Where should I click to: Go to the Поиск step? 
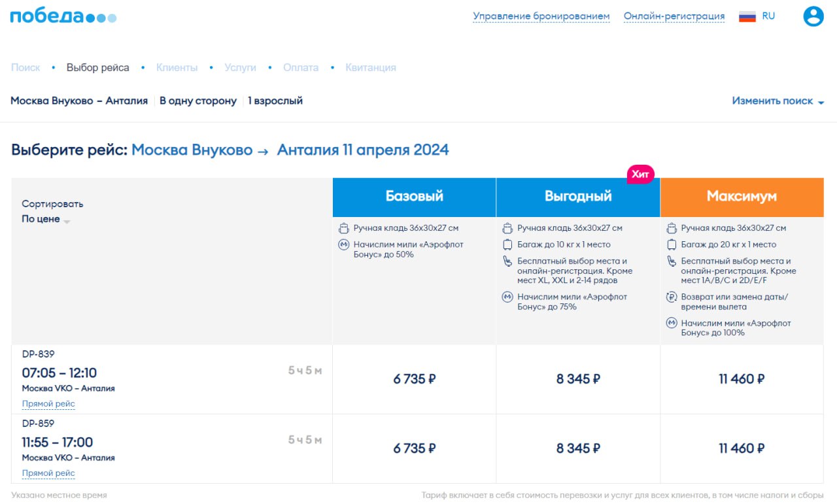click(26, 67)
